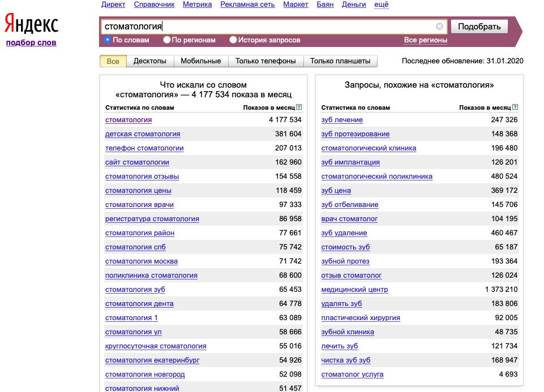Switch to the 'Только планшеты' tab
Screen dimensions: 544x392
(x=340, y=61)
